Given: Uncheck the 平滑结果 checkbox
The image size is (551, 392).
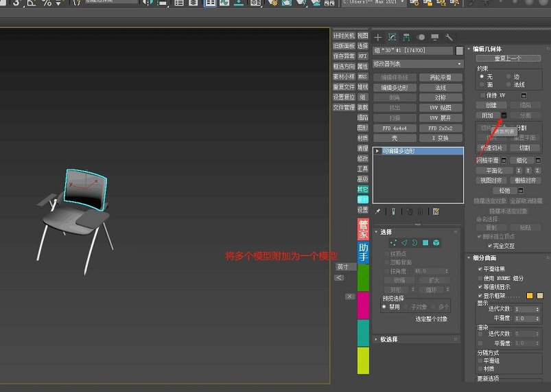Looking at the screenshot, I should coord(480,269).
